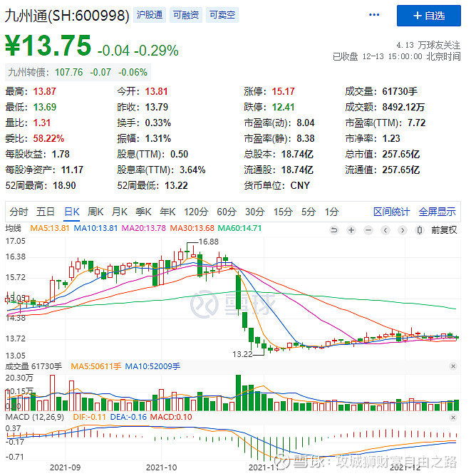Click the stock title 九州通(SH:600998)
Viewport: 471px width, 476px height.
67,15
